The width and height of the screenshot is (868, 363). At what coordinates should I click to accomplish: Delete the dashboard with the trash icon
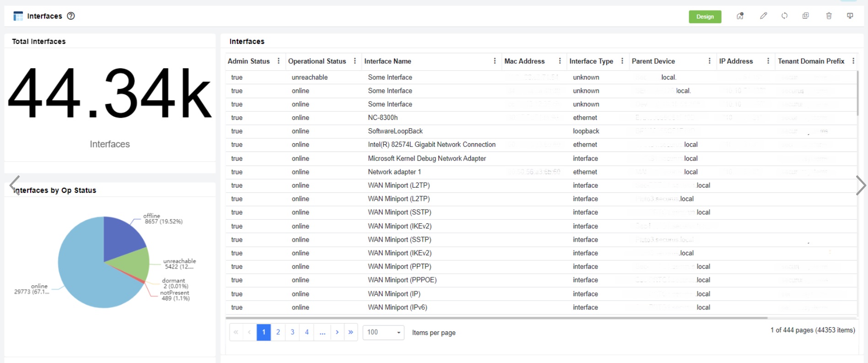[x=829, y=16]
